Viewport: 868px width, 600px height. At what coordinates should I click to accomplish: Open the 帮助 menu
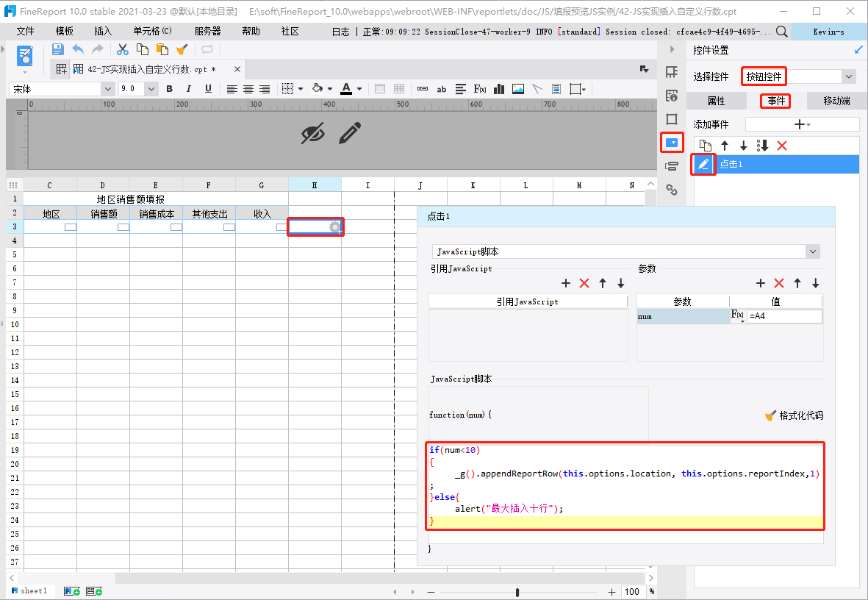[251, 31]
